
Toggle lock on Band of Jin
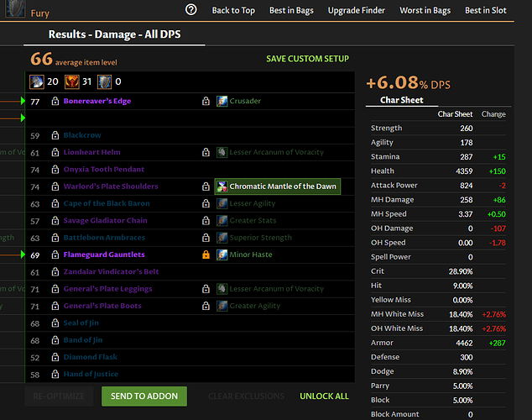point(55,340)
